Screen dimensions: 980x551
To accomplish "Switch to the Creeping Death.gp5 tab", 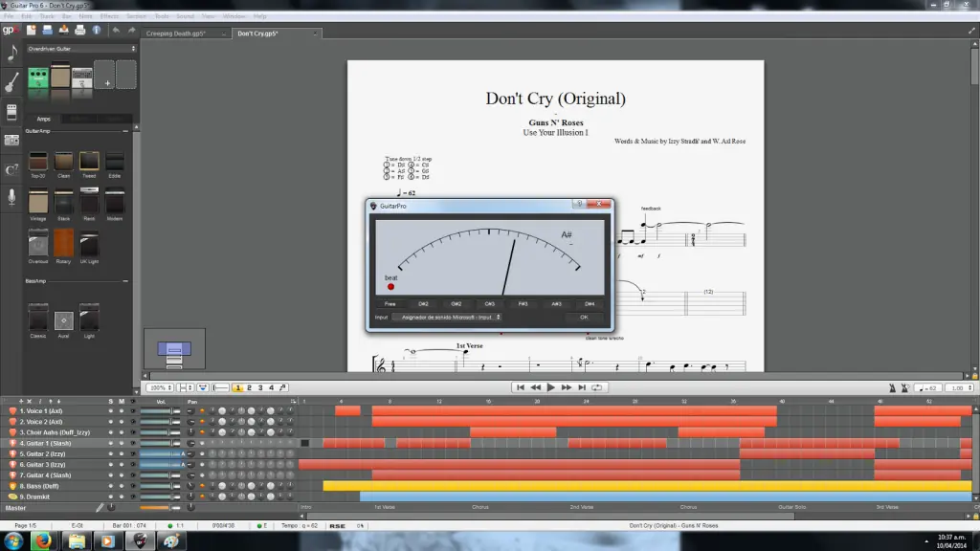I will [176, 33].
